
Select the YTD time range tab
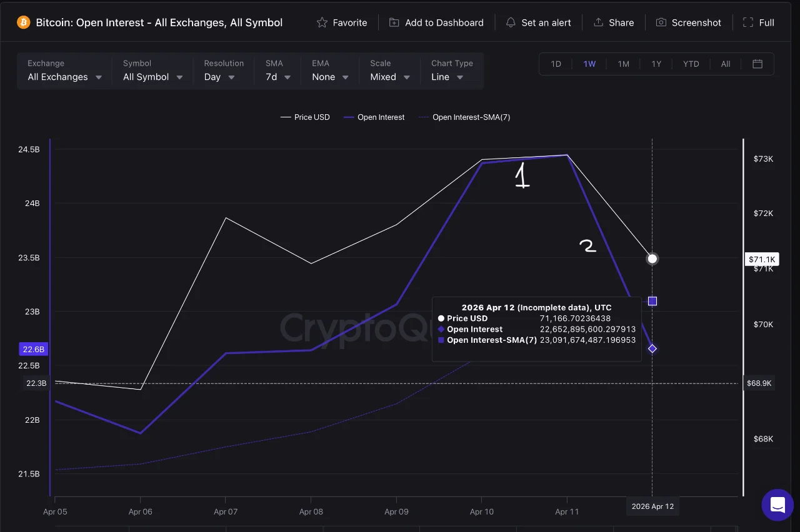(x=691, y=64)
